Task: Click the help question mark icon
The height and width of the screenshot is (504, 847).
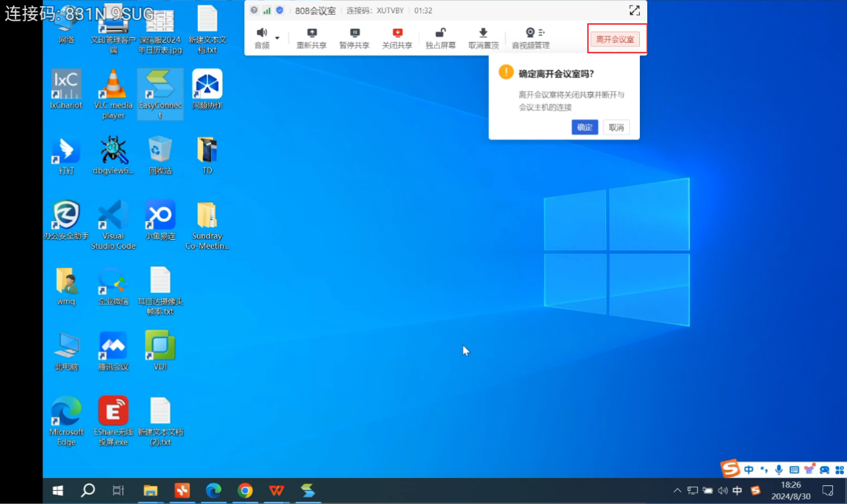Action: 254,10
